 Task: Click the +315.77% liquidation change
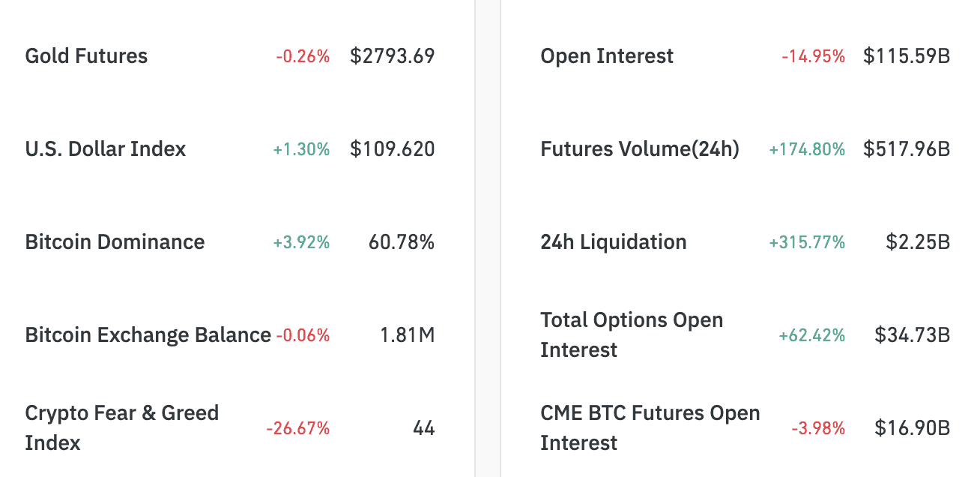tap(807, 243)
